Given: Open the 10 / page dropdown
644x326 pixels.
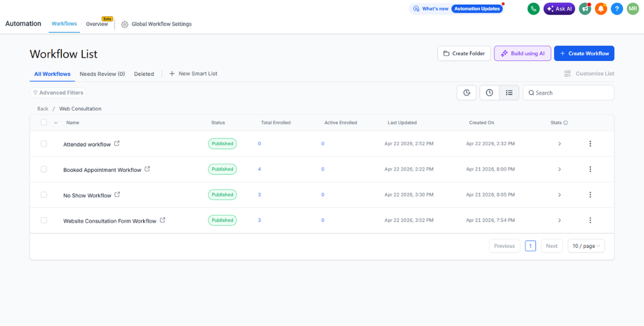Looking at the screenshot, I should point(586,246).
